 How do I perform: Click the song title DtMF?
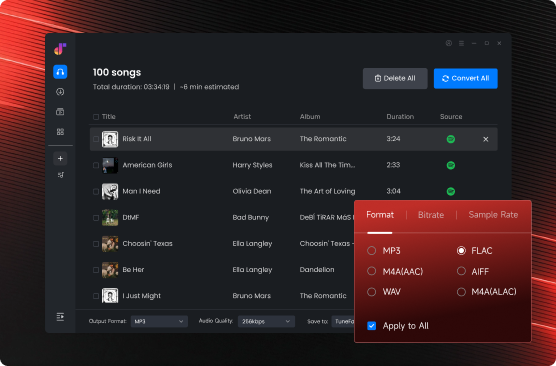[131, 218]
